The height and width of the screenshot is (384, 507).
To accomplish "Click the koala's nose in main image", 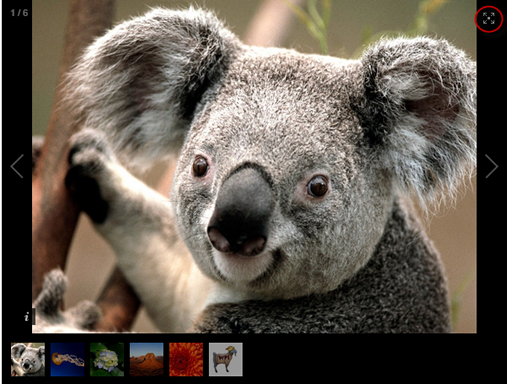I will click(x=241, y=212).
